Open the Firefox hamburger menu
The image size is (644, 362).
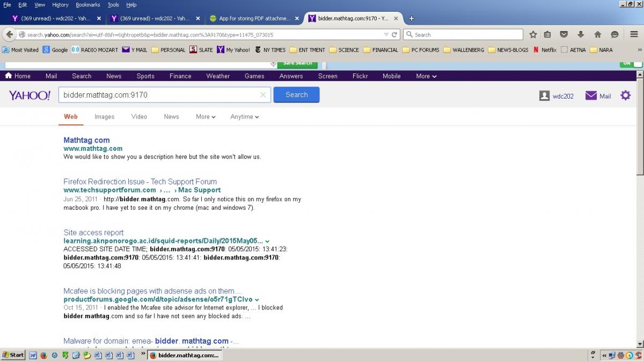[634, 34]
